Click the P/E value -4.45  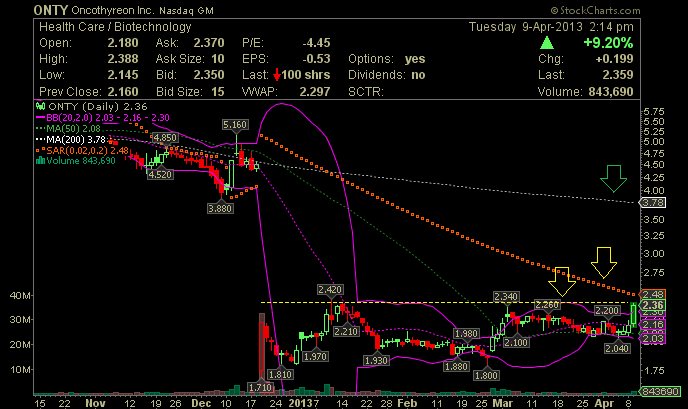point(316,43)
